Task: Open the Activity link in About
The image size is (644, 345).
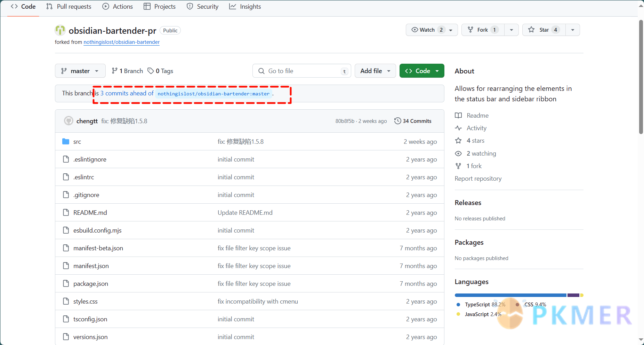Action: 471,128
